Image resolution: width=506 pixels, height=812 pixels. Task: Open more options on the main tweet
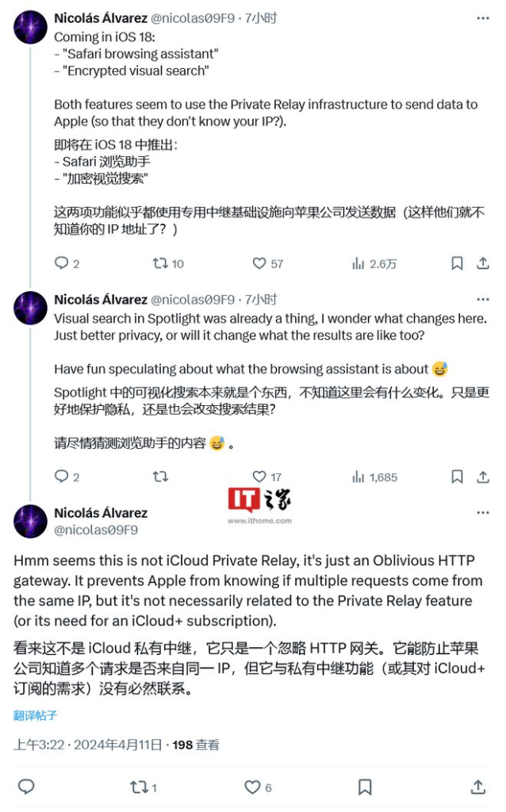point(483,513)
